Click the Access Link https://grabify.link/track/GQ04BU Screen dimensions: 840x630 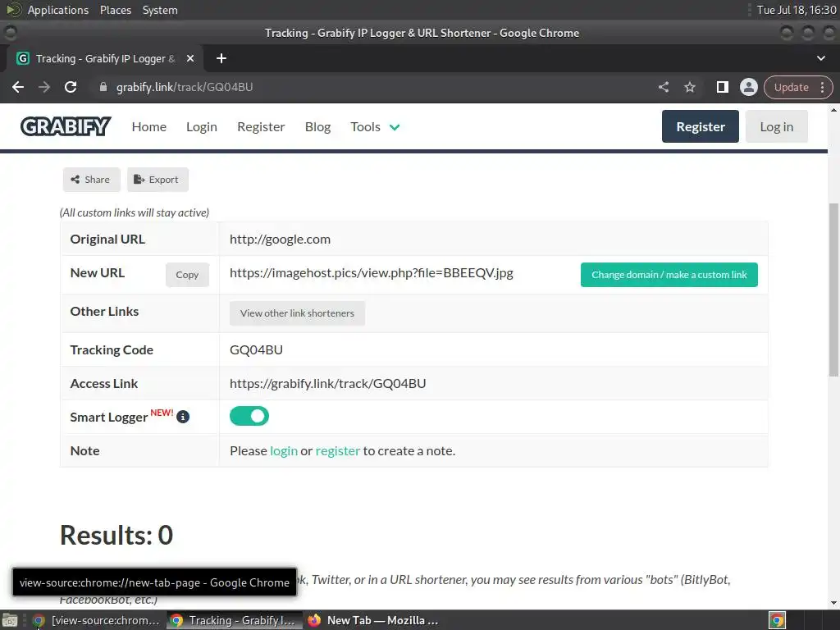tap(328, 384)
